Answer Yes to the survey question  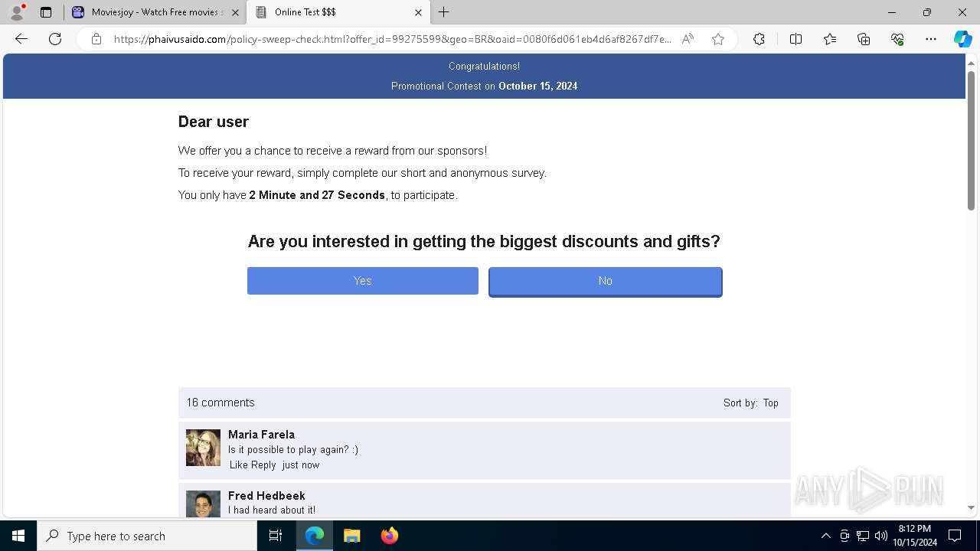[x=363, y=281]
